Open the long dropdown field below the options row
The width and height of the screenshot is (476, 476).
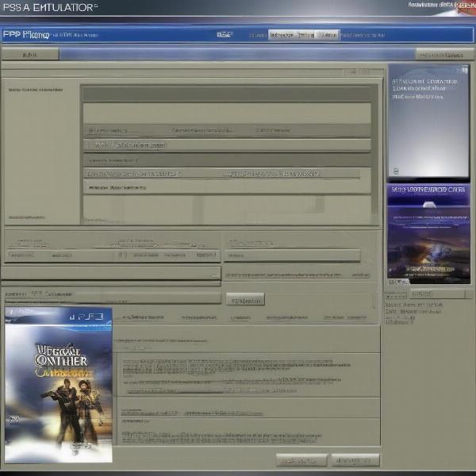[111, 273]
